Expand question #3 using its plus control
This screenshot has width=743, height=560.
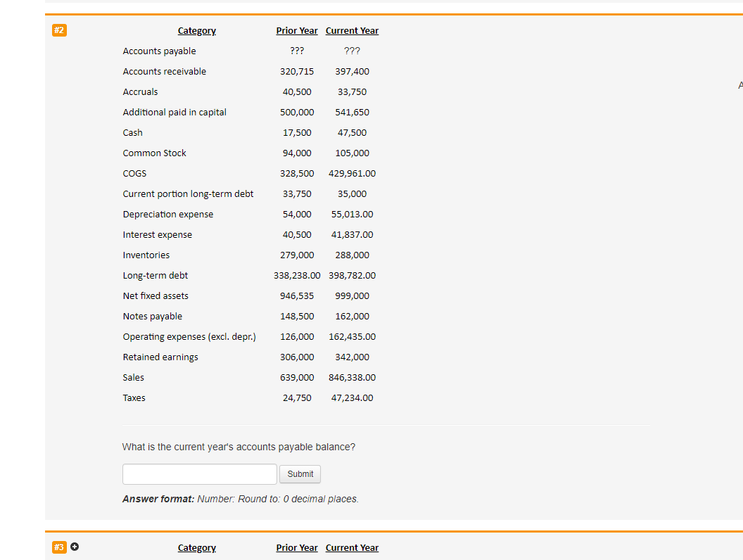click(x=75, y=546)
